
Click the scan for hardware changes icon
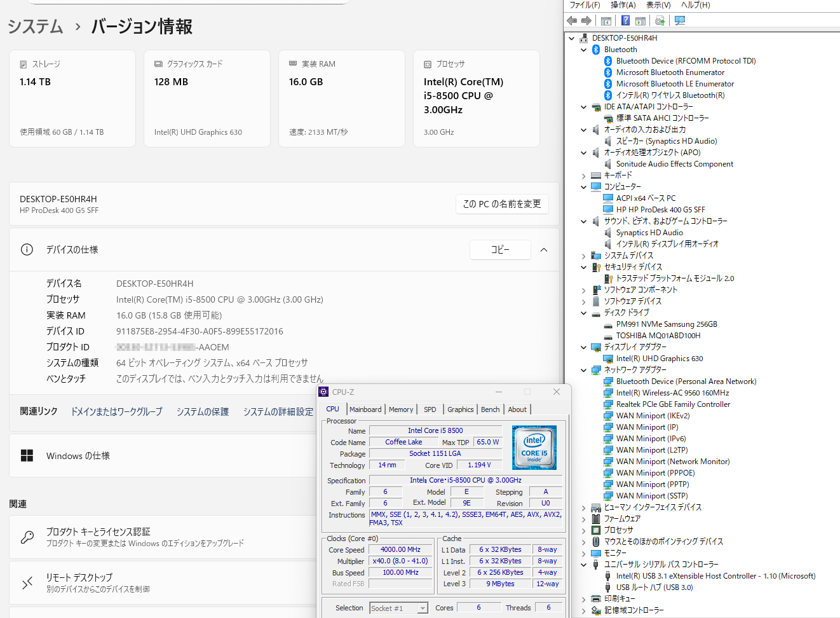(x=680, y=21)
